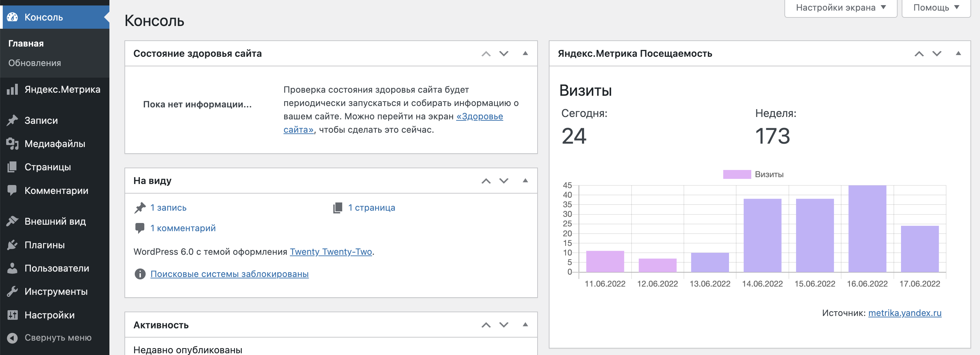The height and width of the screenshot is (355, 980).
Task: Move Яндекс.Метрика Посещаемость widget down
Action: (937, 54)
